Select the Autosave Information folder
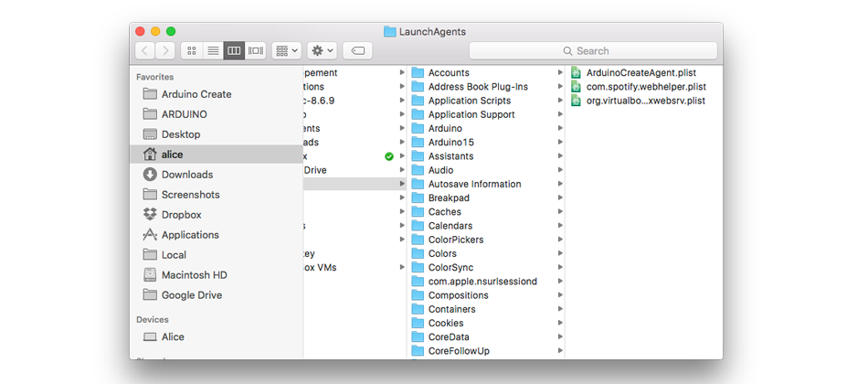The height and width of the screenshot is (384, 868). (x=486, y=184)
